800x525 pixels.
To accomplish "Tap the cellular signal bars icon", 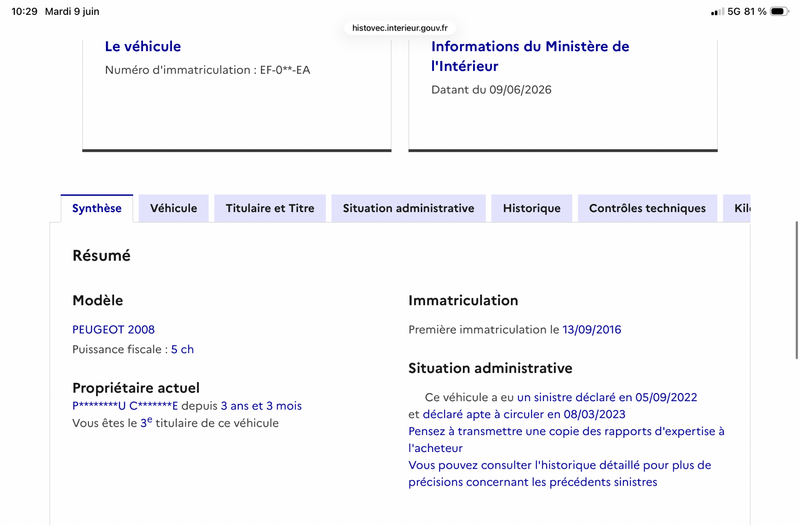I will tap(717, 12).
